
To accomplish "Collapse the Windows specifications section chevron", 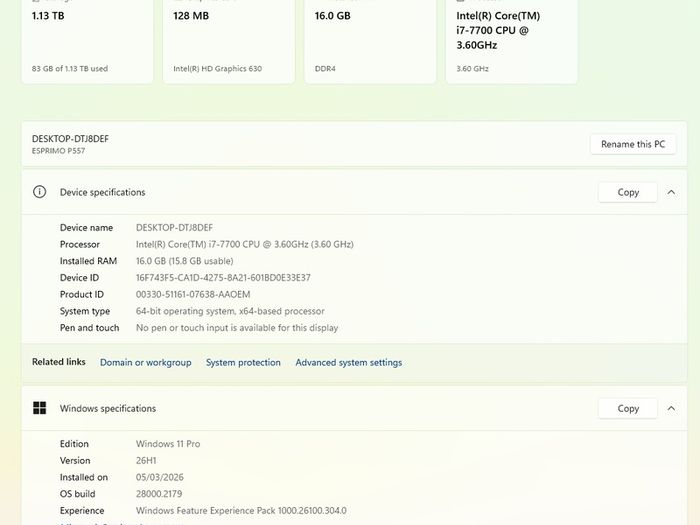I will (x=671, y=408).
